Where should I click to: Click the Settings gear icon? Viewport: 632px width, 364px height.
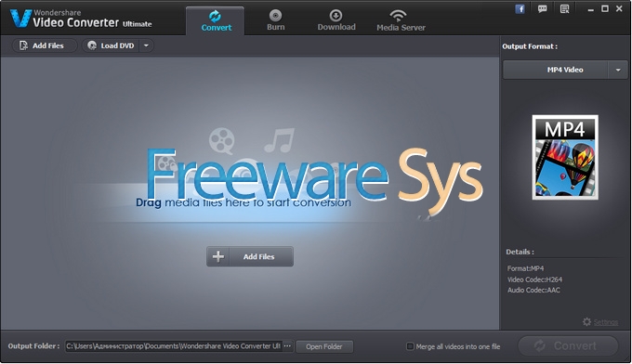pos(586,321)
